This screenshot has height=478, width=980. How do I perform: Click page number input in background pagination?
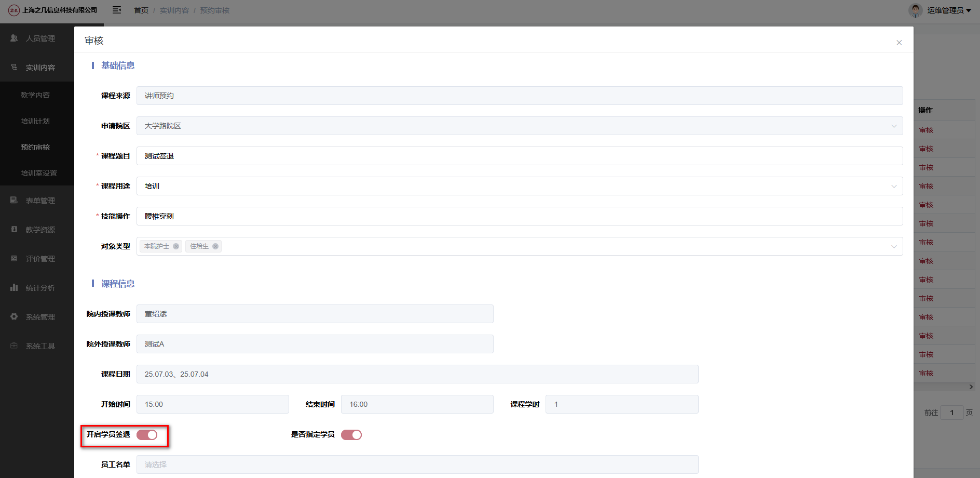[952, 413]
